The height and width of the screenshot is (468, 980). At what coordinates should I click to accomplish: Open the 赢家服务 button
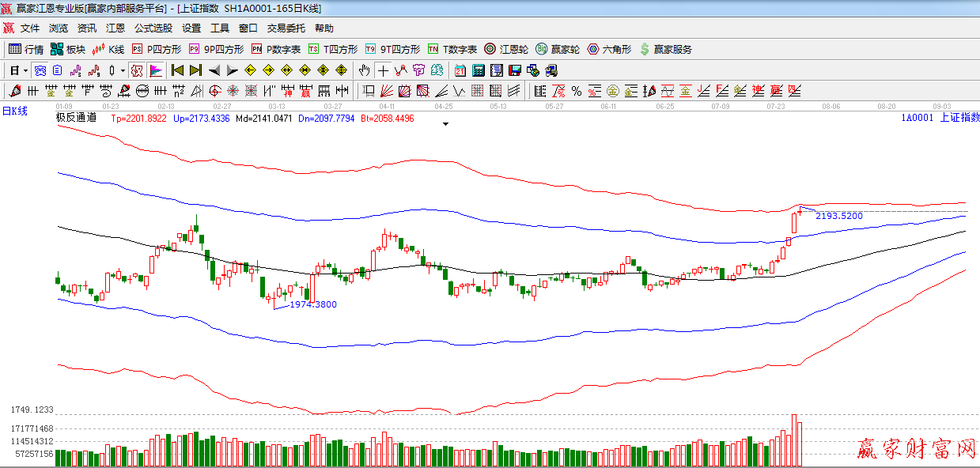(666, 49)
